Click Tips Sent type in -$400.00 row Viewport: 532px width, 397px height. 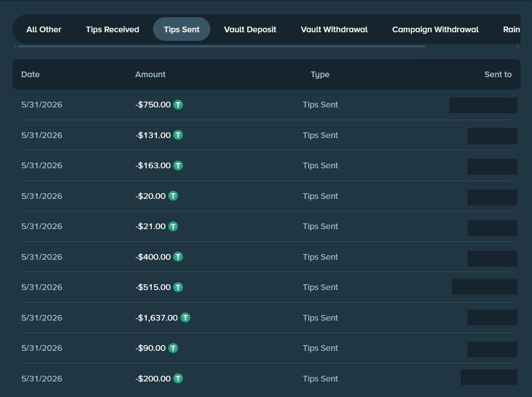click(x=320, y=256)
